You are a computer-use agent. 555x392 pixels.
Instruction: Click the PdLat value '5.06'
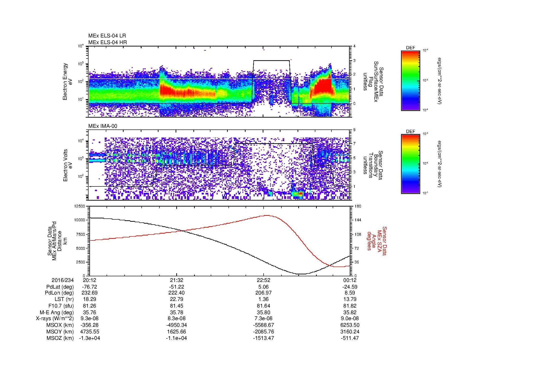pos(263,287)
